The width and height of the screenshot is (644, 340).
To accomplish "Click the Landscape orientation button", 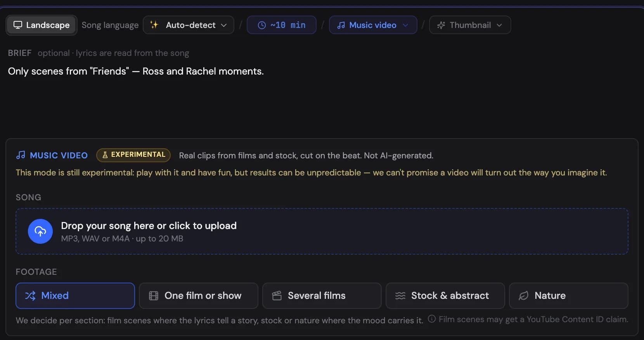I will point(42,25).
